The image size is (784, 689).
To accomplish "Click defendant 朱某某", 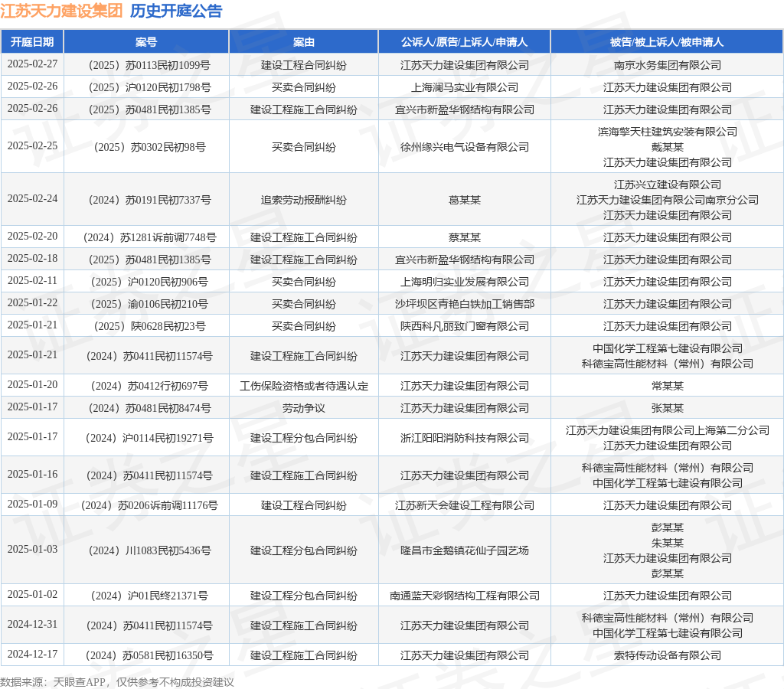I will pos(668,543).
